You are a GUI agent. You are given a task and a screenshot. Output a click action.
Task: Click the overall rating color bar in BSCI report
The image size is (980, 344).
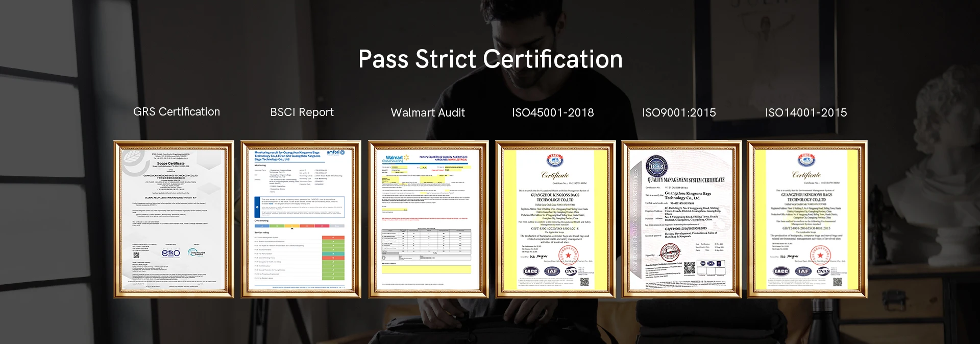pos(300,225)
